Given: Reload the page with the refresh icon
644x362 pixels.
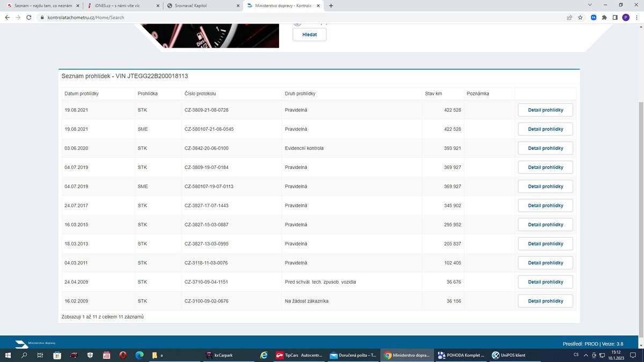Looking at the screenshot, I should pos(29,17).
